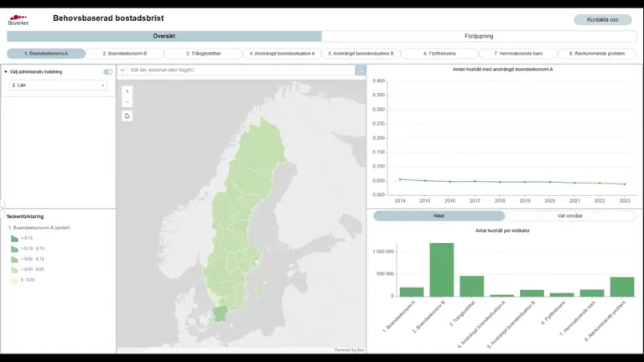Open the Översikt tab
The width and height of the screenshot is (644, 362).
164,37
